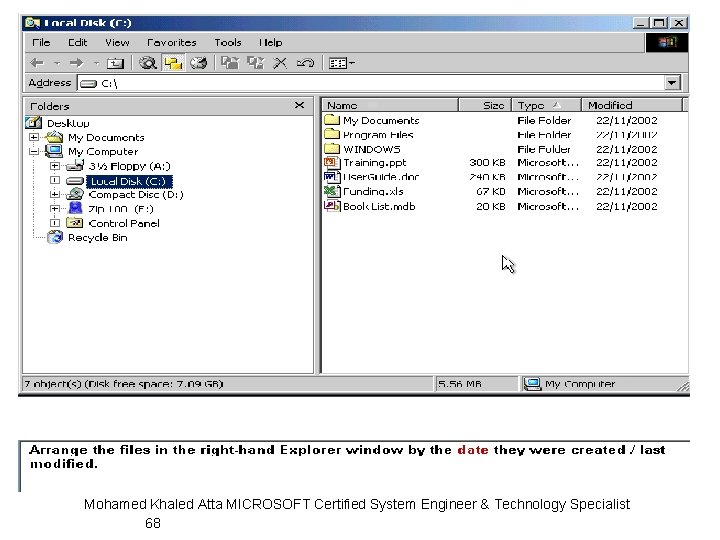This screenshot has width=720, height=540.
Task: Click the Local Disk title bar icon
Action: [x=32, y=22]
